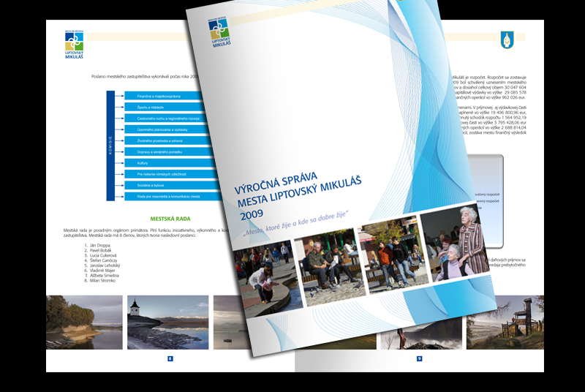This screenshot has height=392, width=585.
Task: Click the vertical 'KOMISIE' bar
Action: pyautogui.click(x=110, y=146)
